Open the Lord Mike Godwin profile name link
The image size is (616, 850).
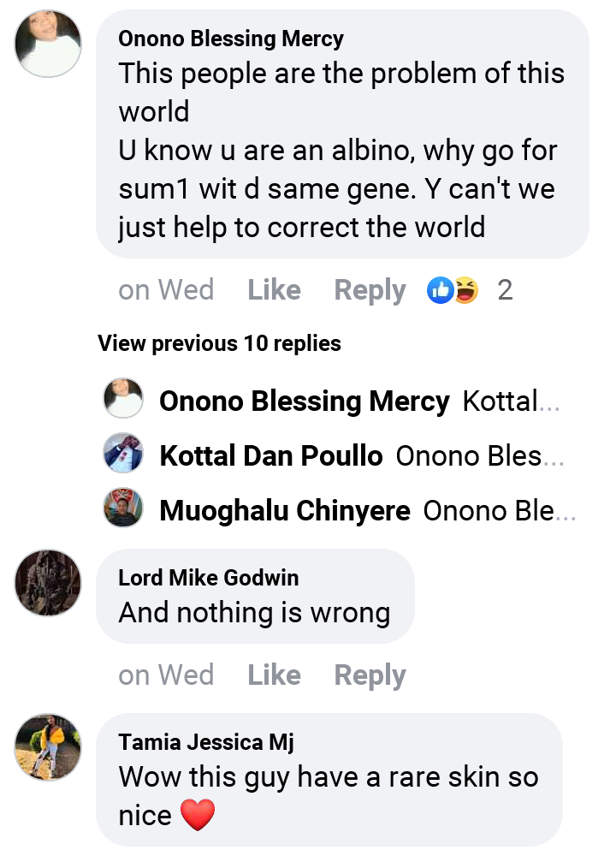pyautogui.click(x=209, y=578)
